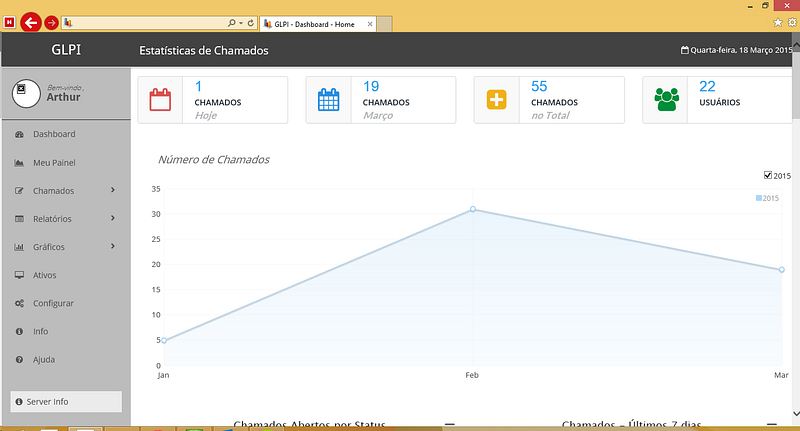Open a new blank browser tab
Screen dimensions: 800x431
tap(385, 24)
